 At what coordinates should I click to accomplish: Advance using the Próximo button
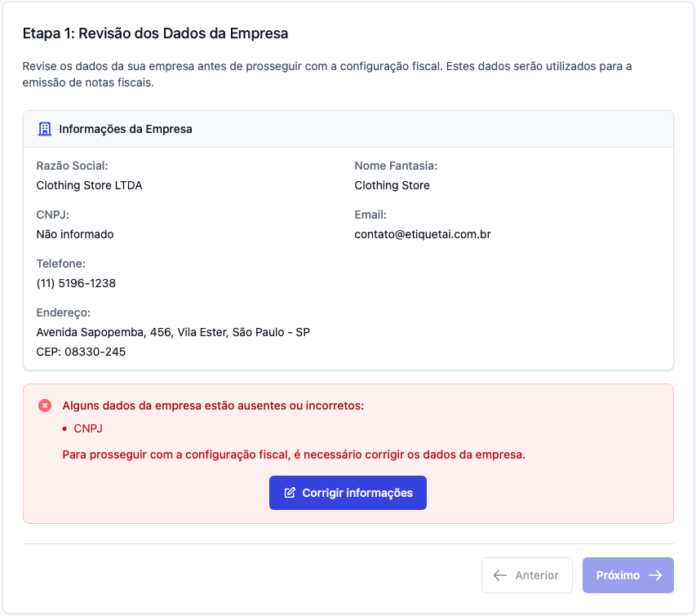pyautogui.click(x=627, y=575)
